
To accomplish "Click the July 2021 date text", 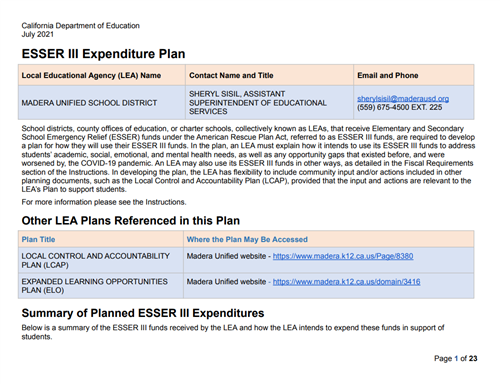I will click(x=38, y=34).
